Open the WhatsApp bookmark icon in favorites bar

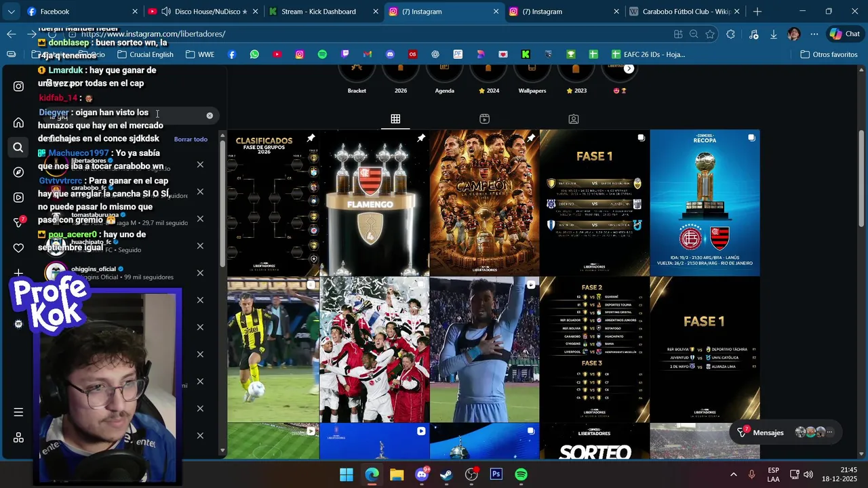(254, 54)
